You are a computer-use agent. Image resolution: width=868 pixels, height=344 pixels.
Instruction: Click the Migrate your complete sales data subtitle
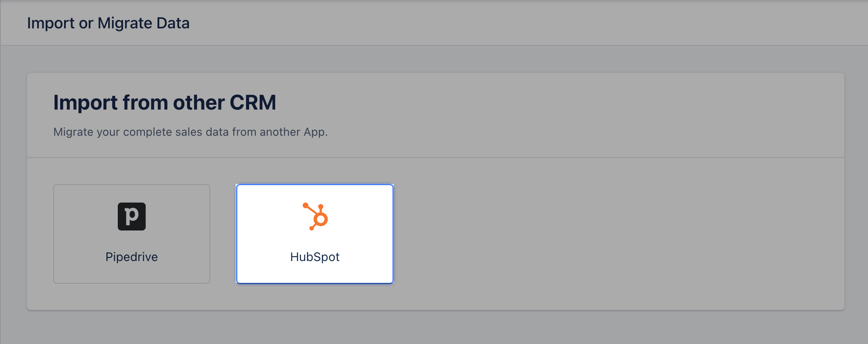[190, 132]
